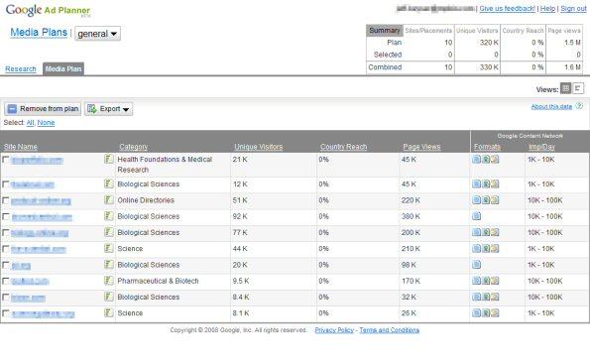Screen dimensions: 590x364
Task: Switch to the Research tab
Action: [21, 68]
